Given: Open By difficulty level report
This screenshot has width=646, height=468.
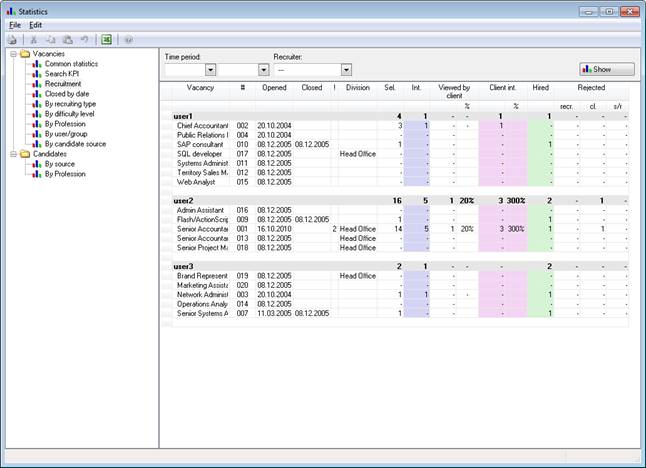Looking at the screenshot, I should click(69, 114).
